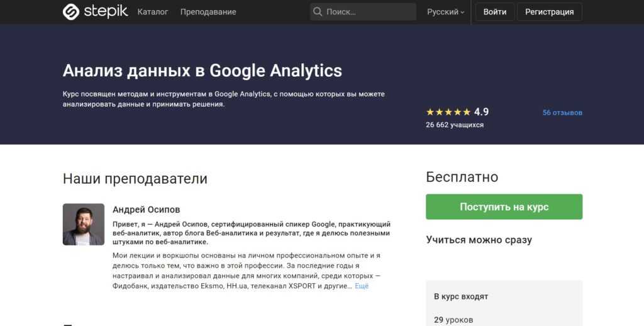Click the Наши преподаватели heading

(135, 179)
